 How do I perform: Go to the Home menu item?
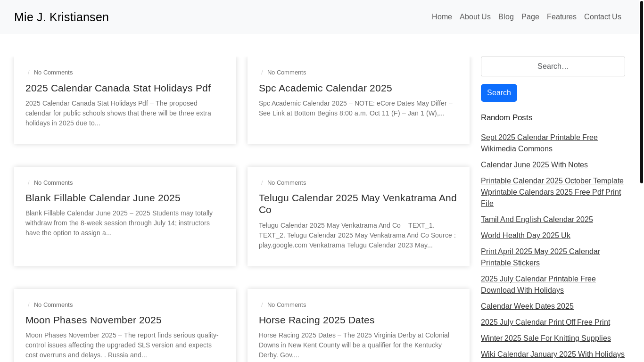[442, 17]
